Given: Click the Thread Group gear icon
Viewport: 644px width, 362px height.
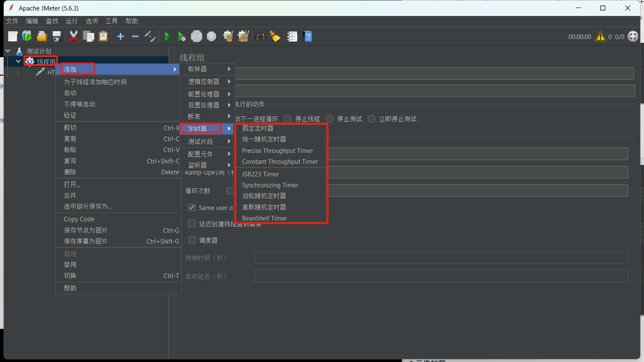Looking at the screenshot, I should pyautogui.click(x=30, y=62).
